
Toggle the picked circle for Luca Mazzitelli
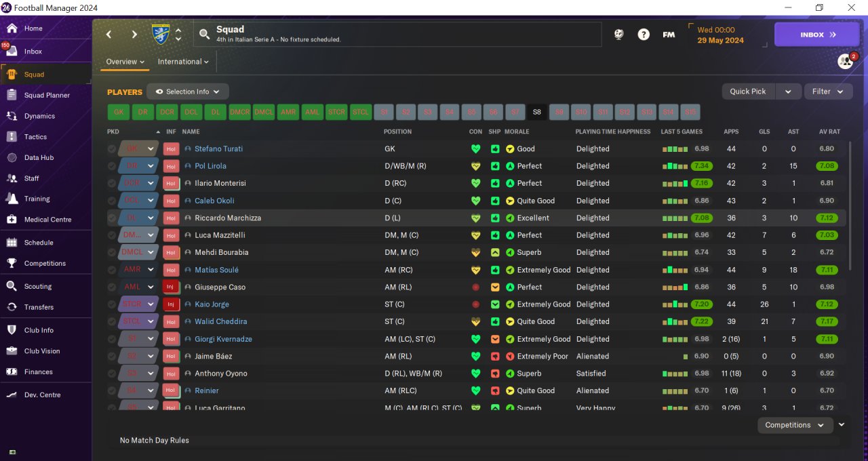click(112, 235)
